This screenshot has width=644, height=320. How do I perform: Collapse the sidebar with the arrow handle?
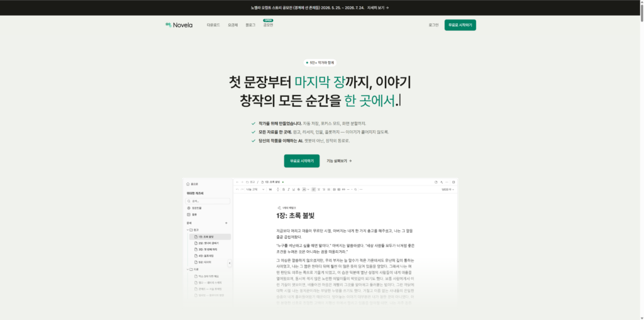pyautogui.click(x=230, y=263)
